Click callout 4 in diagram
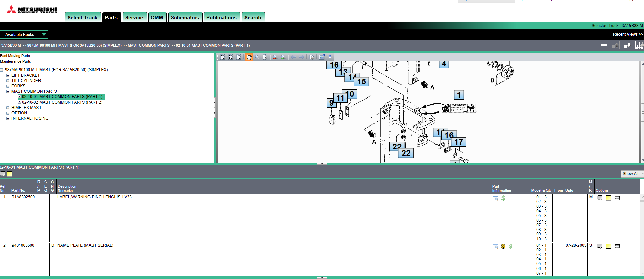644x279 pixels. pyautogui.click(x=444, y=64)
